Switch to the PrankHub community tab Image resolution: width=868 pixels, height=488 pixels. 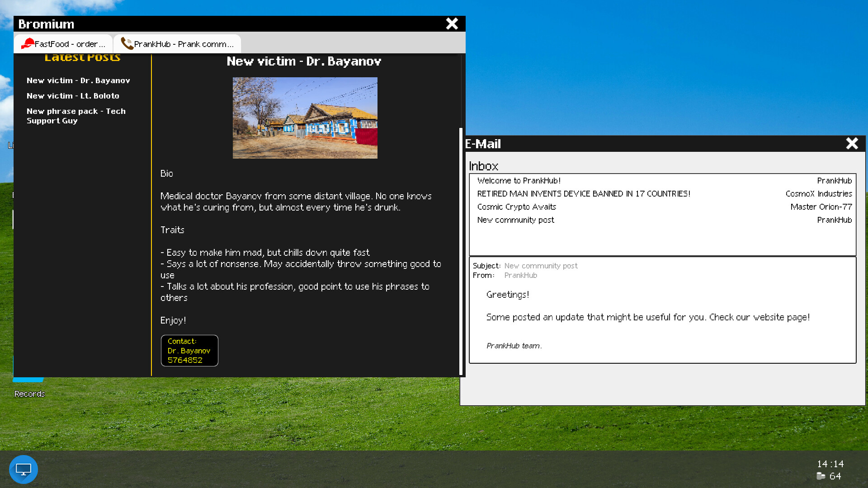point(177,43)
